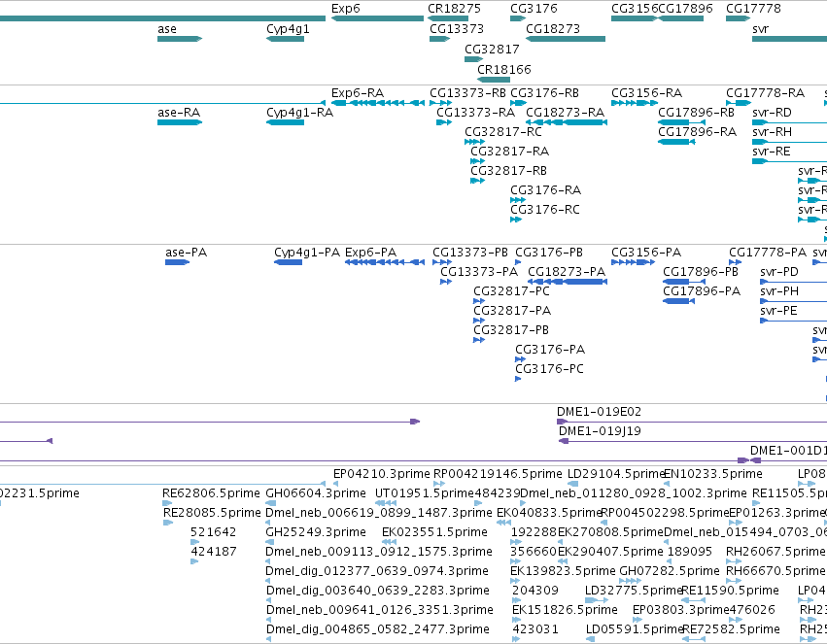Click the CG17778 gene label
Image resolution: width=827 pixels, height=644 pixels.
(x=753, y=9)
